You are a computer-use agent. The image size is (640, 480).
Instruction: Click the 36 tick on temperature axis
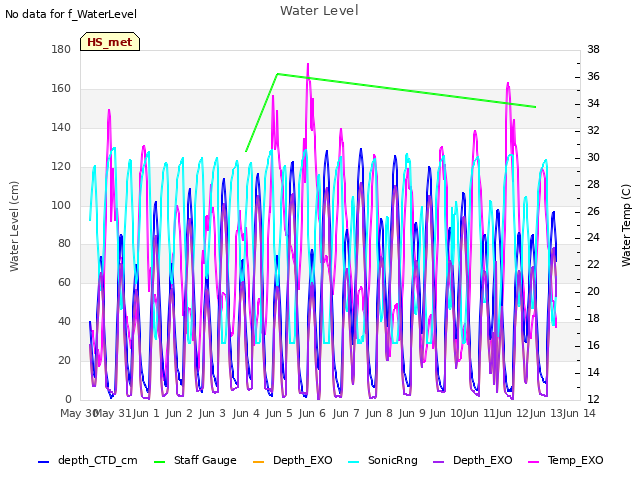593,76
